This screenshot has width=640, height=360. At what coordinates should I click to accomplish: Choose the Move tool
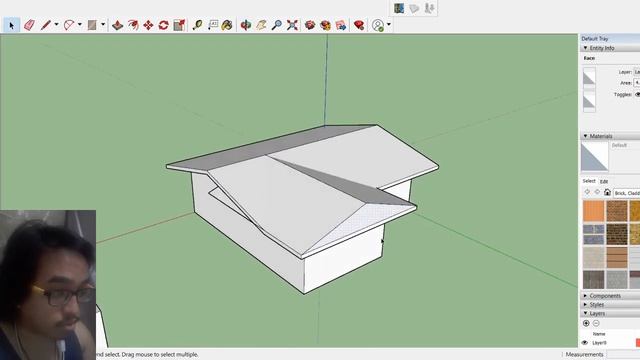148,25
